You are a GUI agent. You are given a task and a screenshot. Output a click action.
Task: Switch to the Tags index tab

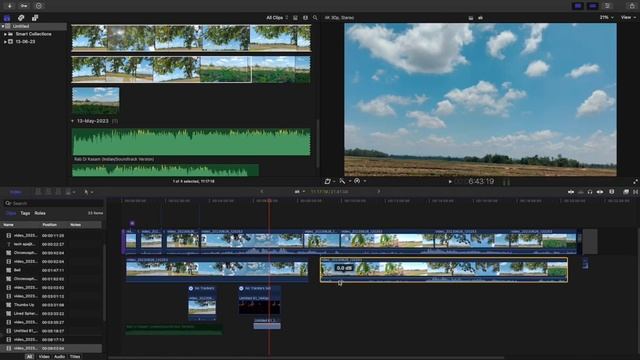(x=25, y=213)
